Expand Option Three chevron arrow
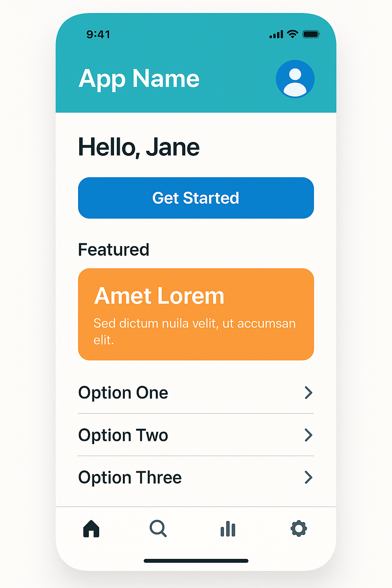 (309, 477)
